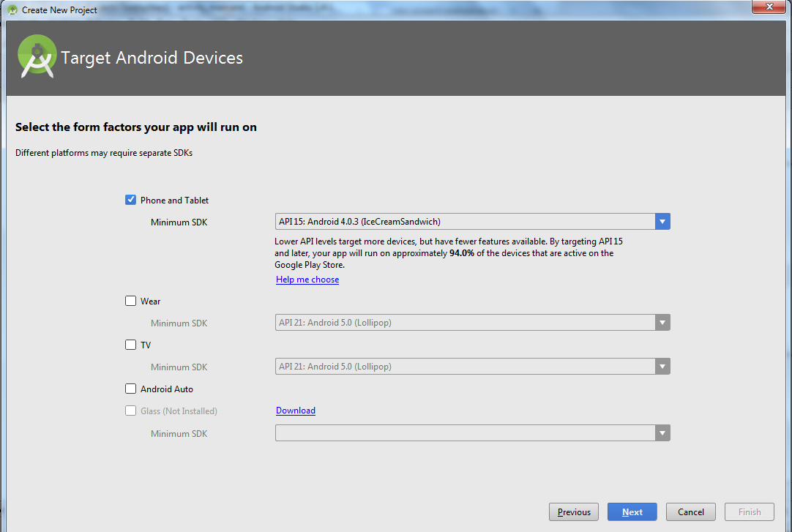Click the Android Studio logo in header

click(x=37, y=56)
